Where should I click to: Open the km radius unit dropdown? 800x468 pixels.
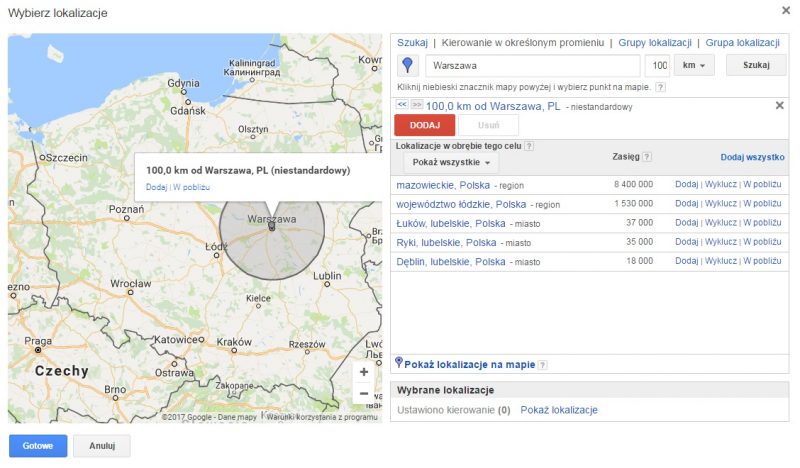click(694, 66)
